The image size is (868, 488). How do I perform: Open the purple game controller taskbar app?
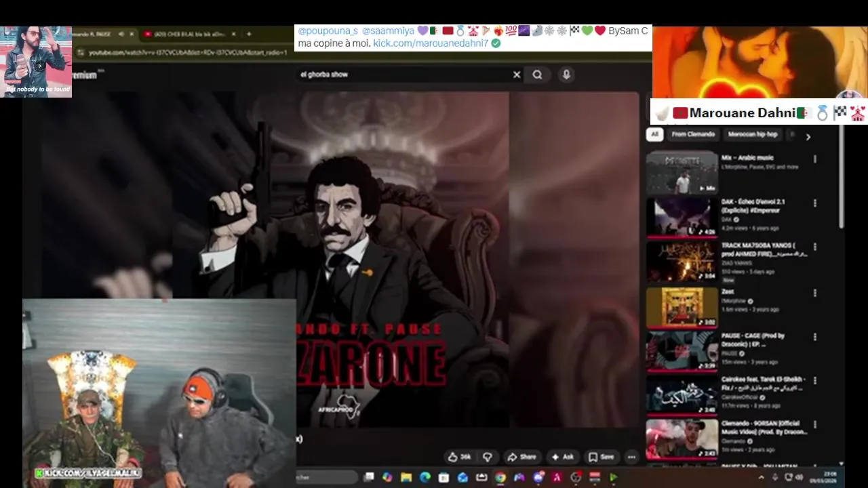pos(519,477)
